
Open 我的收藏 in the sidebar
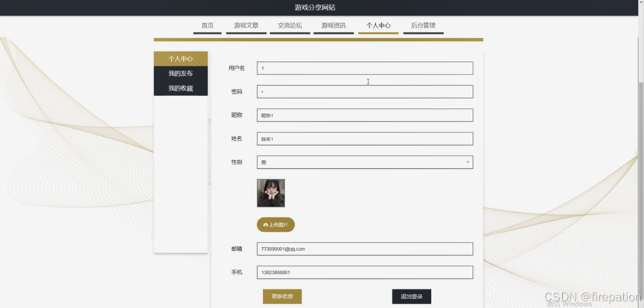[x=181, y=89]
